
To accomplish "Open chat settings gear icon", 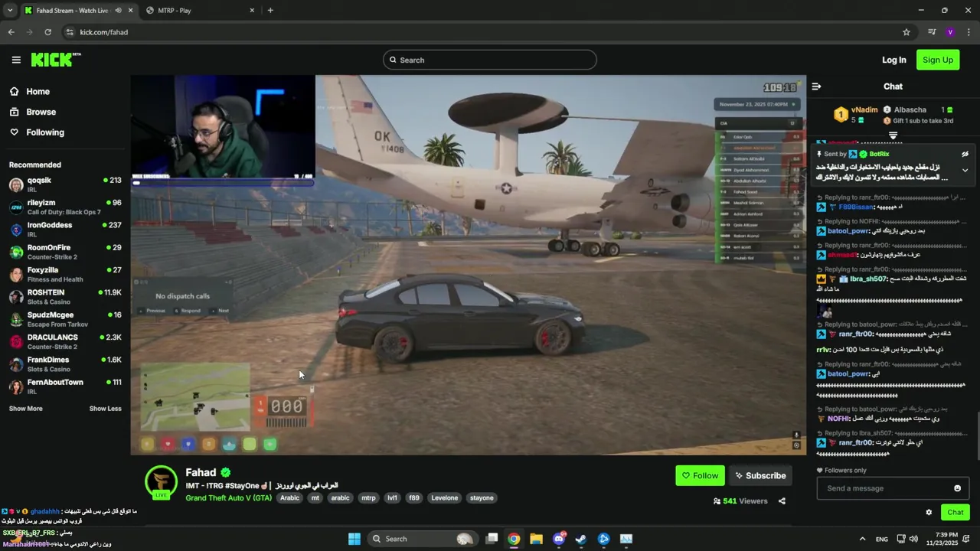I will 929,513.
